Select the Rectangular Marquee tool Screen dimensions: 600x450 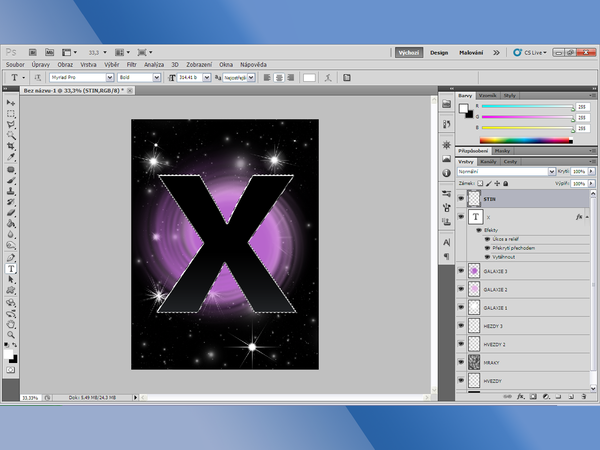coord(11,113)
